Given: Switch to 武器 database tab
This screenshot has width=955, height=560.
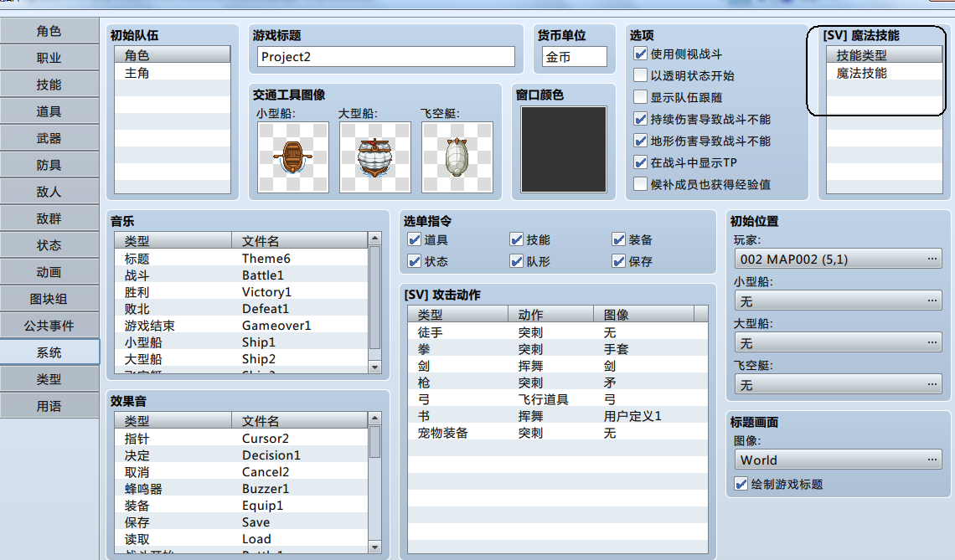Looking at the screenshot, I should point(49,138).
